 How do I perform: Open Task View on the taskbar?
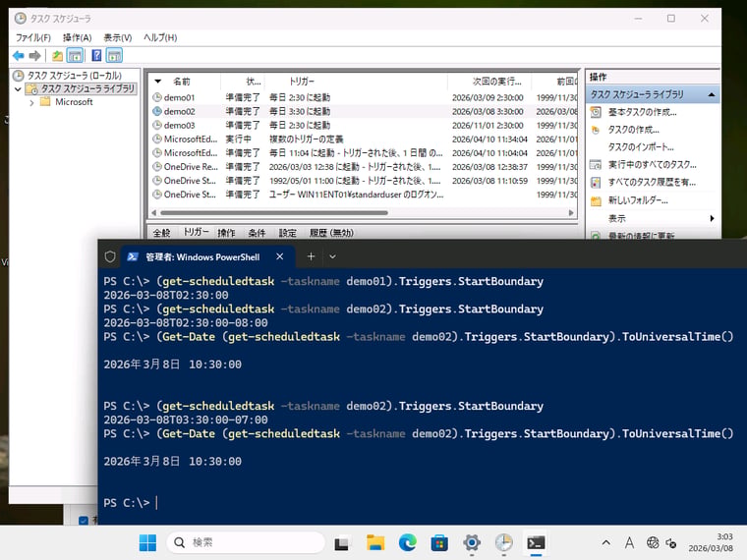coord(341,543)
